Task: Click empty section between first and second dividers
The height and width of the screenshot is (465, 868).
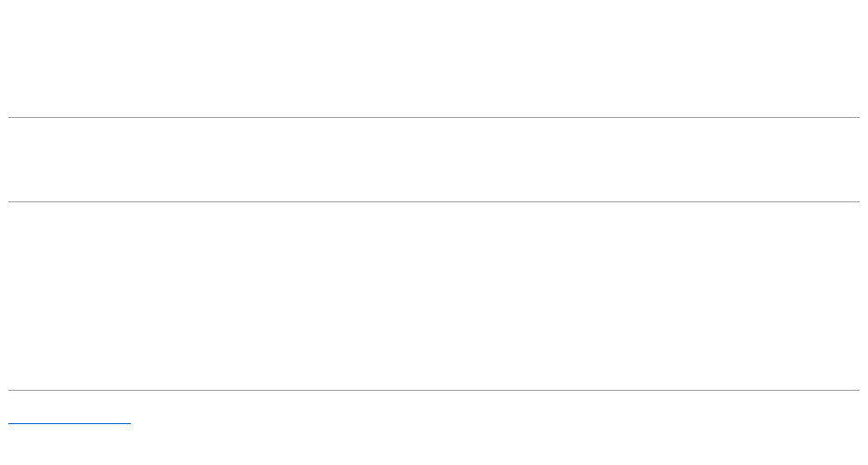Action: click(x=434, y=160)
